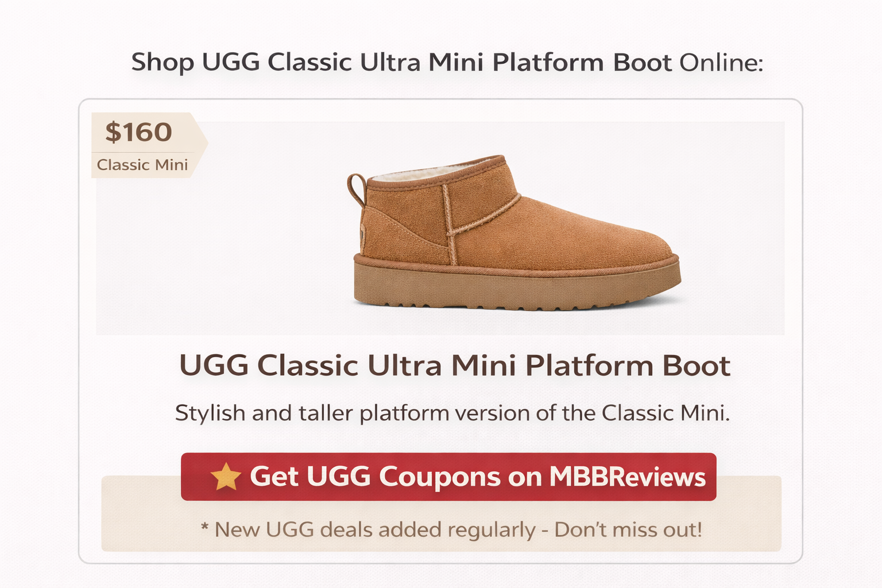This screenshot has width=882, height=588.
Task: Click the pointed right tip of the price tag
Action: pos(204,141)
